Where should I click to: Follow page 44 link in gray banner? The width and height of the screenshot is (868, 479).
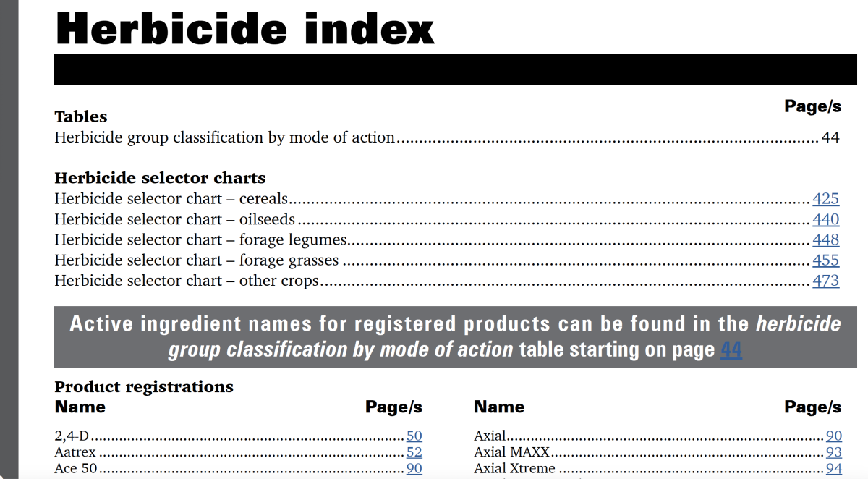731,350
